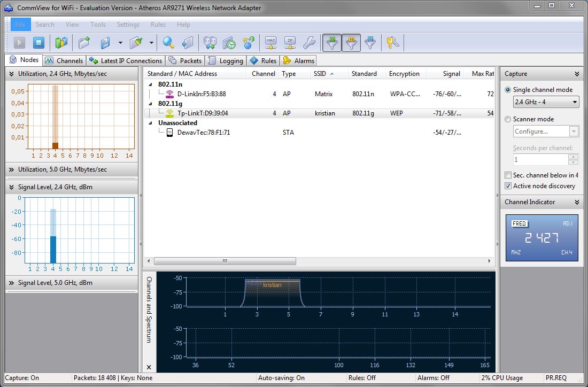This screenshot has height=387, width=588.
Task: Open the MAC aliases toolbar icon
Action: point(271,43)
